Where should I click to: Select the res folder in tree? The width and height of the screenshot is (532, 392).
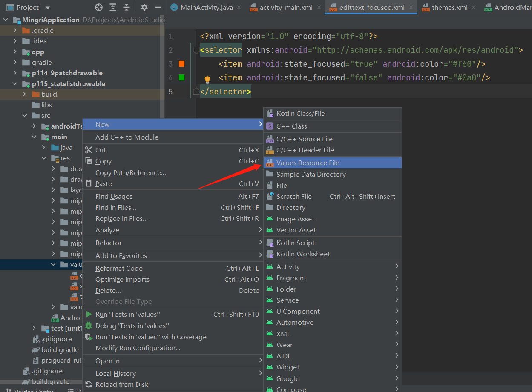pyautogui.click(x=65, y=158)
